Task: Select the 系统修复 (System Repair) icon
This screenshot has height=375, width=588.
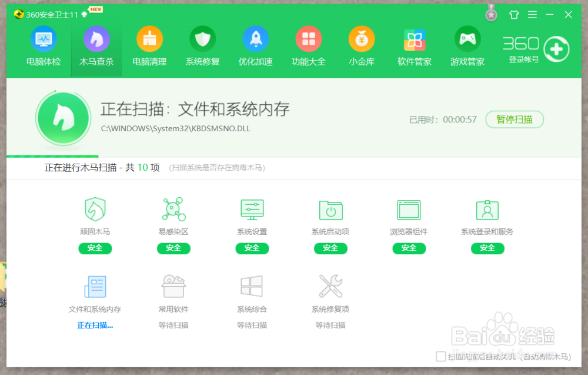Action: pos(202,46)
